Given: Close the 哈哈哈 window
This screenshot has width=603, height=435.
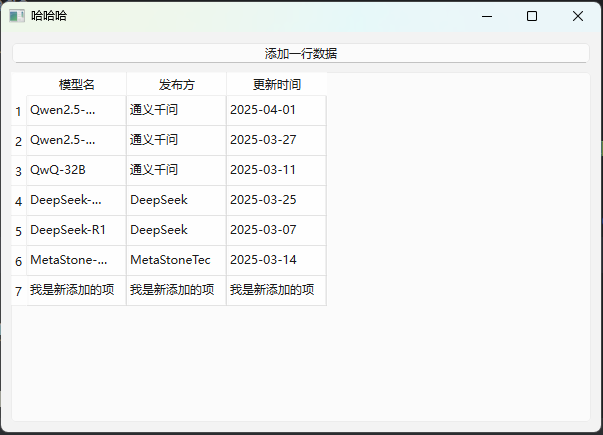Looking at the screenshot, I should (578, 16).
